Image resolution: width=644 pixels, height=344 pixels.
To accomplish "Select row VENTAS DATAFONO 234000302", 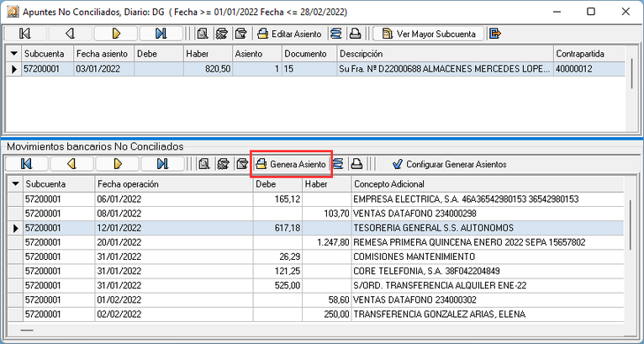I will point(316,300).
